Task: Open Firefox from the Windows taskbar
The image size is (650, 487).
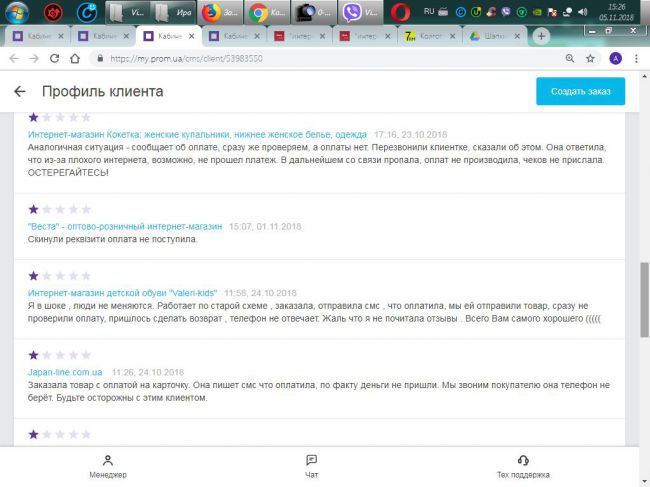Action: pos(212,13)
